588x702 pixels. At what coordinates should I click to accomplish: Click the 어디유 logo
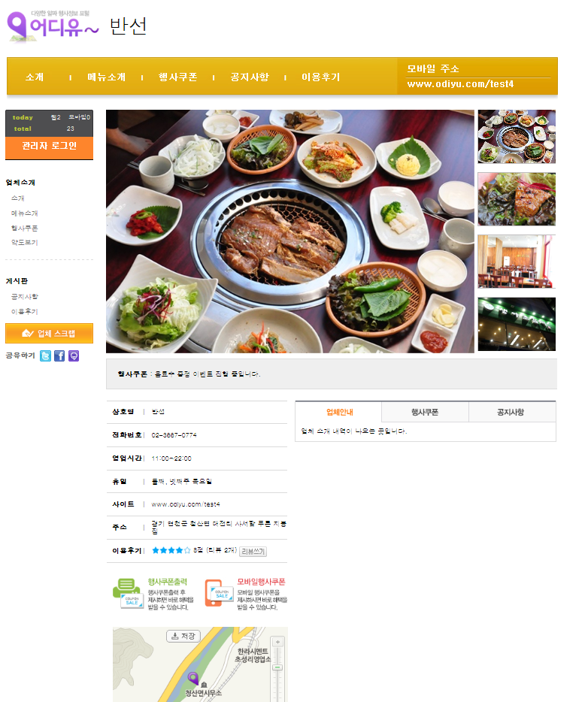point(53,26)
